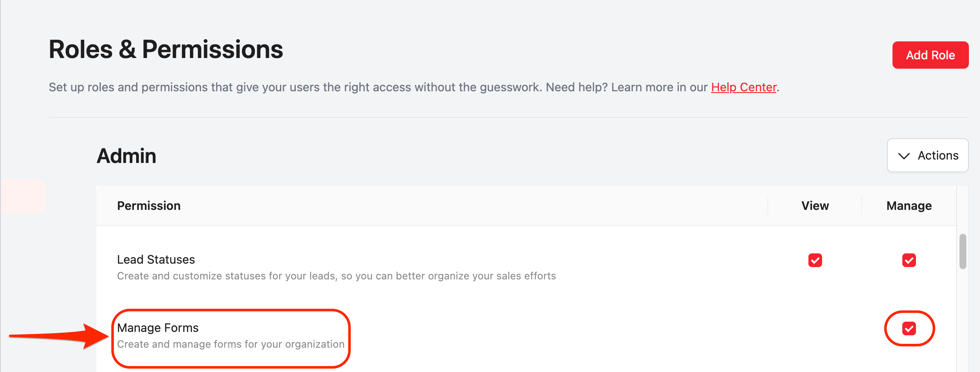The image size is (980, 372).
Task: Expand the Actions dropdown for Admin
Action: (x=927, y=155)
